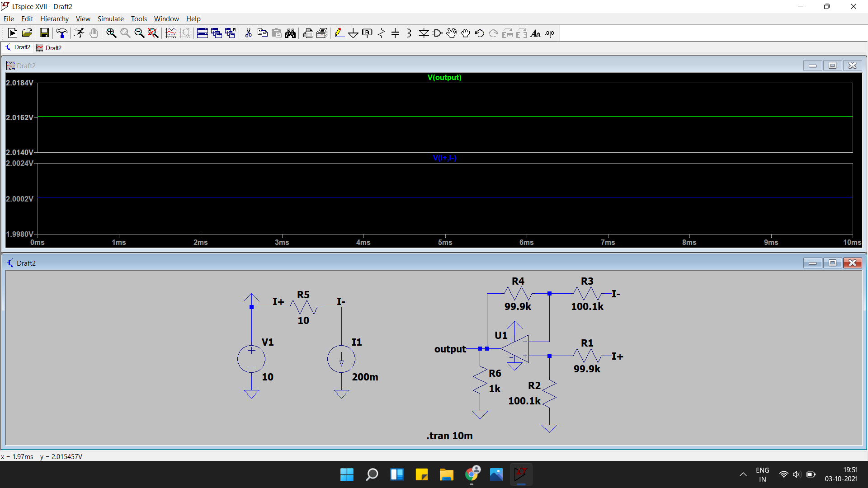Place a Diode from the toolbar

tap(424, 33)
